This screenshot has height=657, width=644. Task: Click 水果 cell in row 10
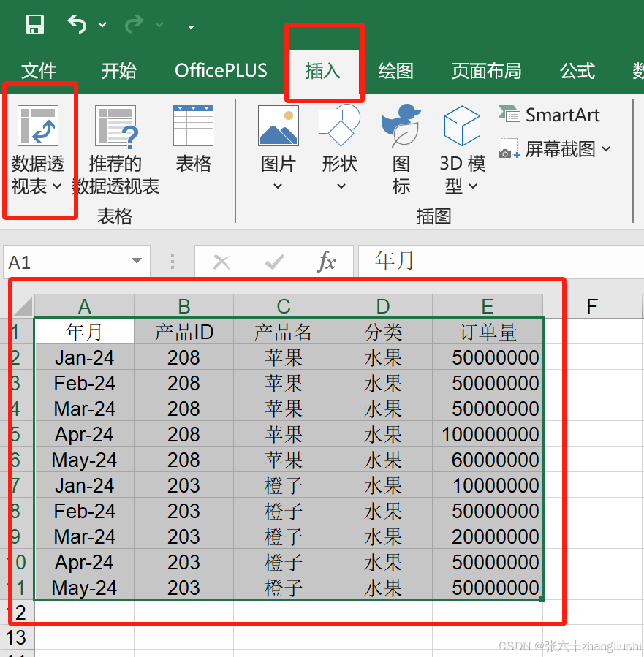[383, 562]
